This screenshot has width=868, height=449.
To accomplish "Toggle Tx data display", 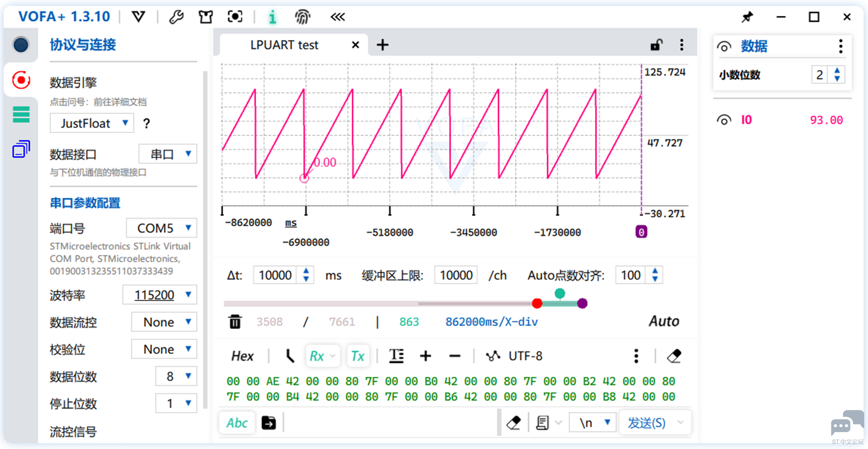I will (x=358, y=356).
